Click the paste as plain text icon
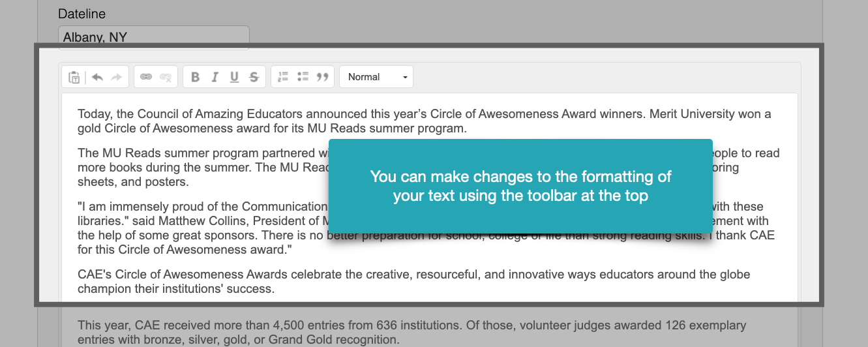The width and height of the screenshot is (868, 347). click(74, 77)
